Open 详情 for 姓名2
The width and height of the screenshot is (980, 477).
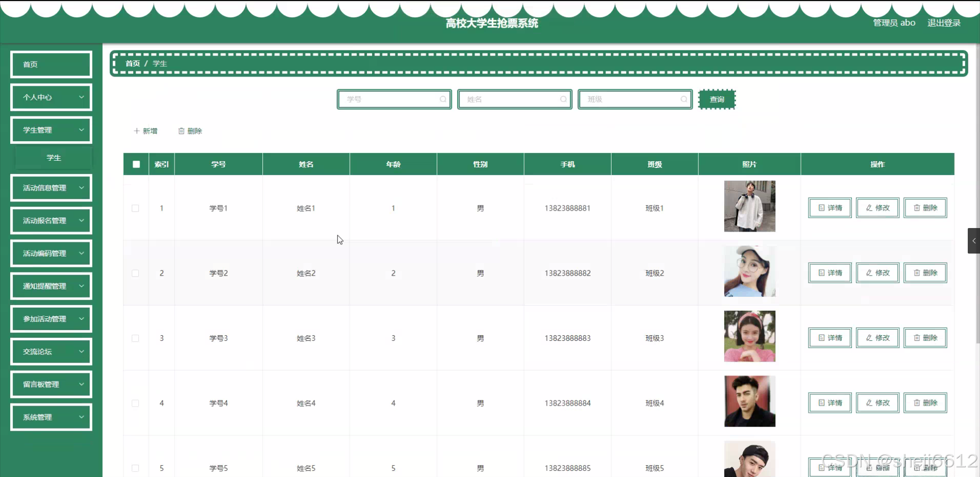[x=830, y=273]
